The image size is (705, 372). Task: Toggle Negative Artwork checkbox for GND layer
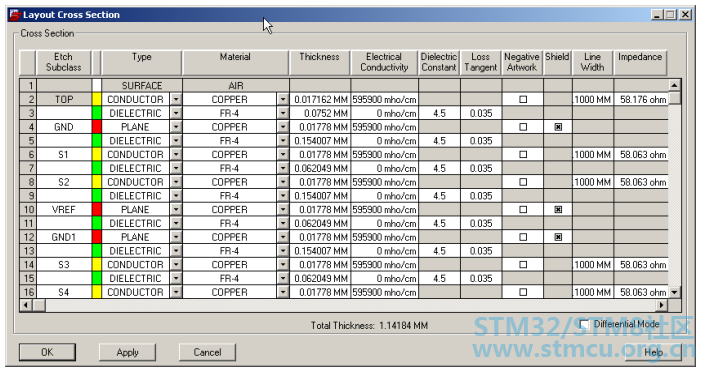click(523, 127)
